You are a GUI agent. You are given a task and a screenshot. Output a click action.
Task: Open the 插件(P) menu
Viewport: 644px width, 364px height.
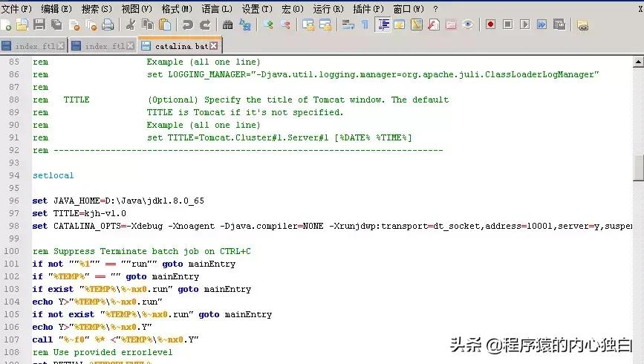click(x=367, y=8)
